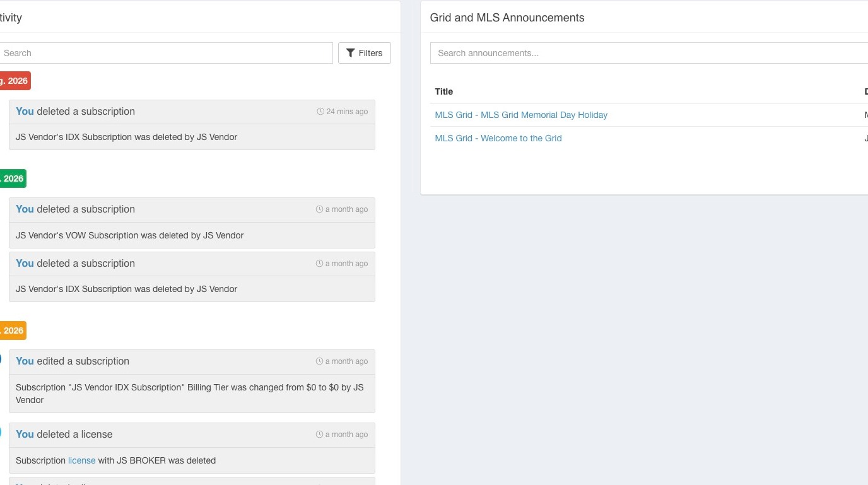This screenshot has height=485, width=868.
Task: Open You link in deleted a license entry
Action: tap(25, 435)
